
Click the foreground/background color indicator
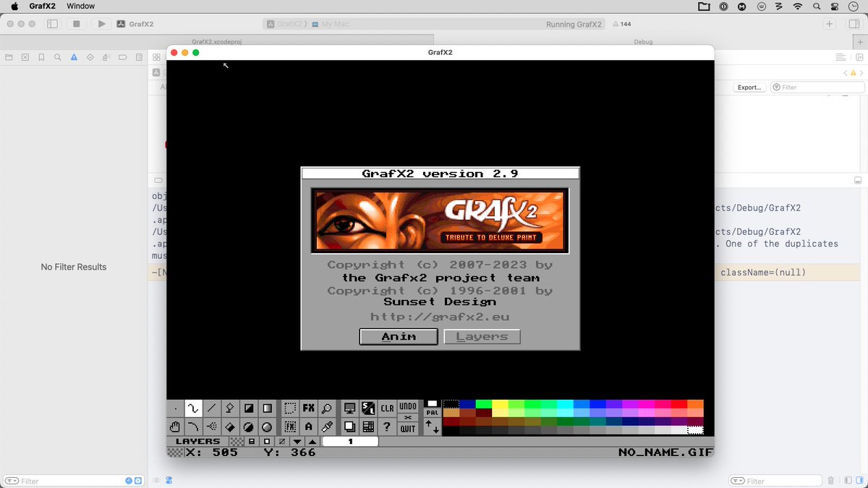click(x=432, y=403)
